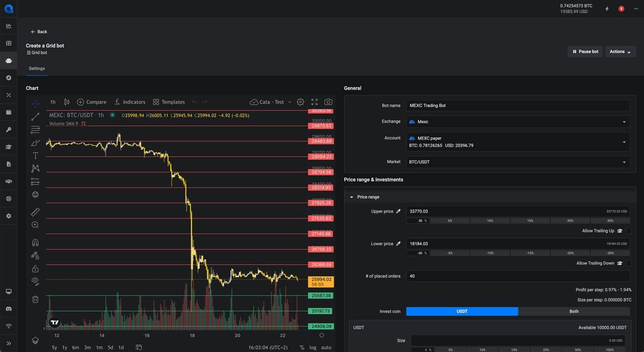This screenshot has width=644, height=352.
Task: Change the candlestick chart style
Action: coord(67,102)
